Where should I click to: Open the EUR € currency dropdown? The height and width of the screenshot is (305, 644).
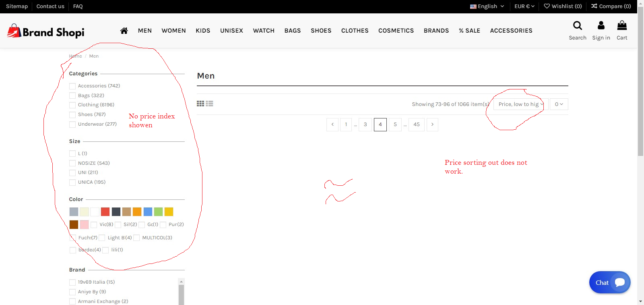click(x=524, y=6)
